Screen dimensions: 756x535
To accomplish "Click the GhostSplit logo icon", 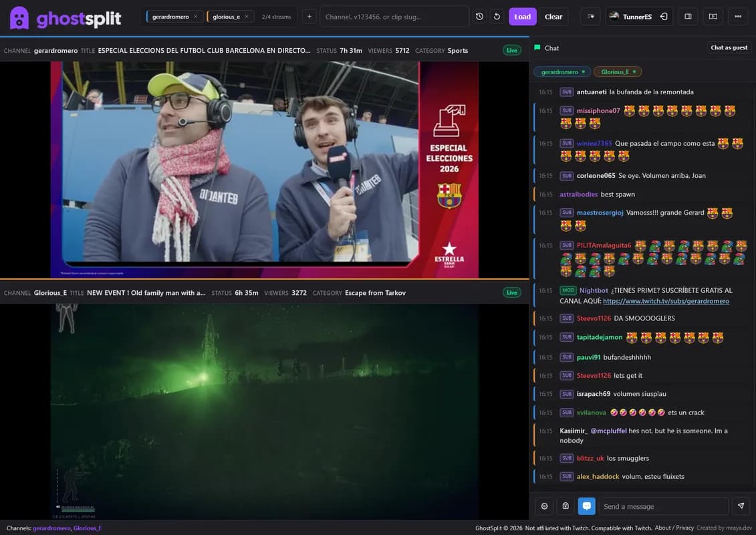I will (19, 16).
